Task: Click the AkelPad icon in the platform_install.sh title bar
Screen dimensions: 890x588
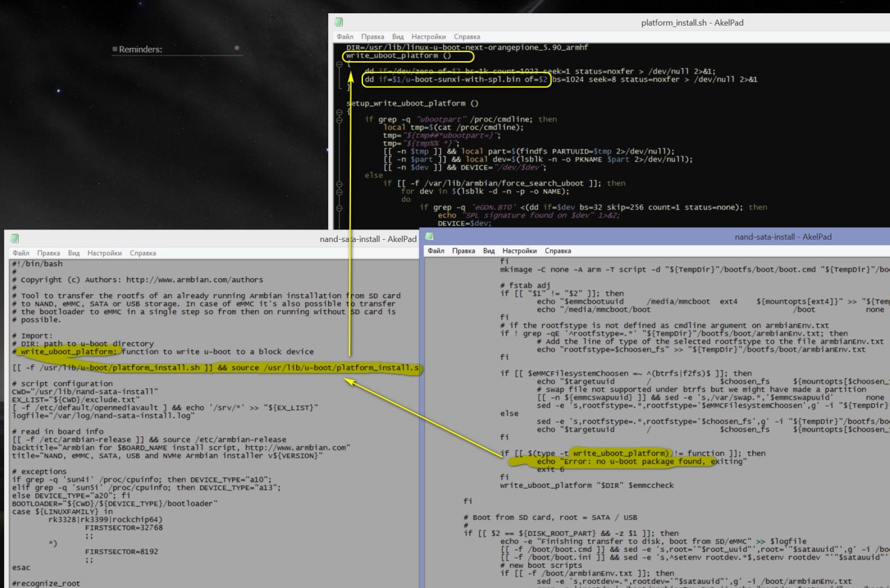Action: [338, 22]
